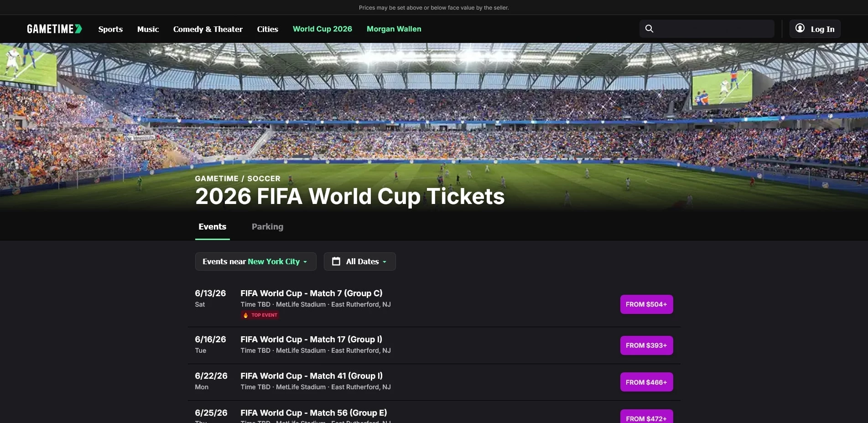Image resolution: width=868 pixels, height=423 pixels.
Task: Click the FROM $393+ price button
Action: point(646,345)
